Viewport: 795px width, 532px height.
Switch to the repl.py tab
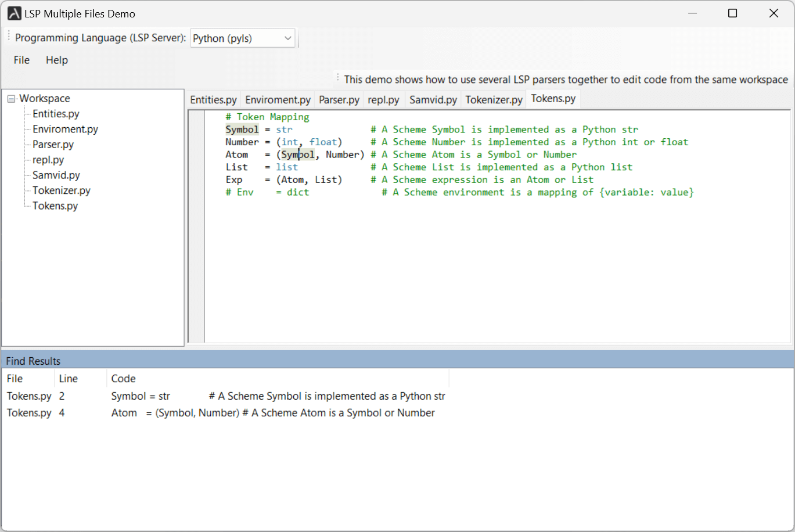point(383,99)
